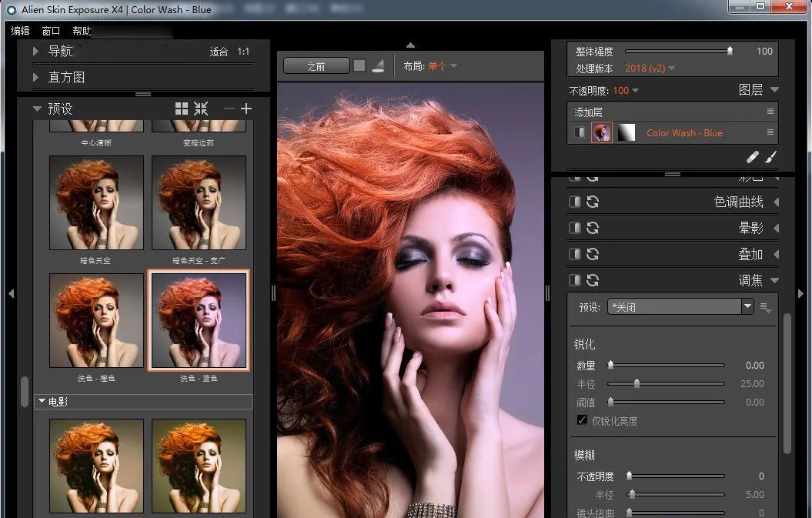
Task: Expand the 晕影 panel arrow
Action: click(776, 228)
